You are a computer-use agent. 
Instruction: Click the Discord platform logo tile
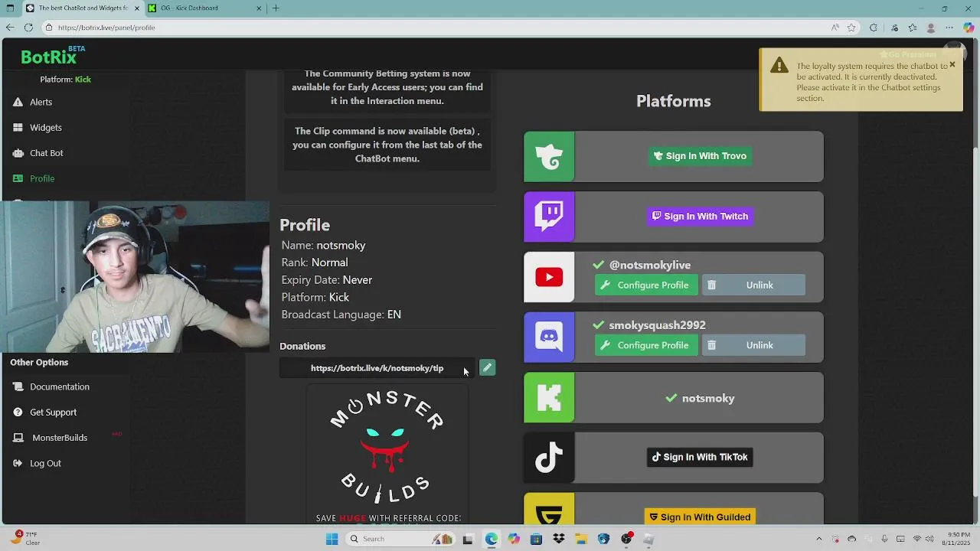[549, 337]
